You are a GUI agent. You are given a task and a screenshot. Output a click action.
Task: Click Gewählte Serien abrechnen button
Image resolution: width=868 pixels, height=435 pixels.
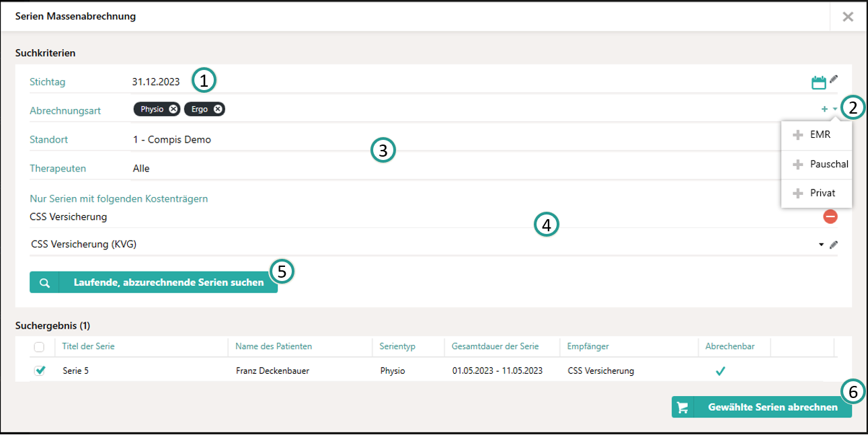coord(761,407)
